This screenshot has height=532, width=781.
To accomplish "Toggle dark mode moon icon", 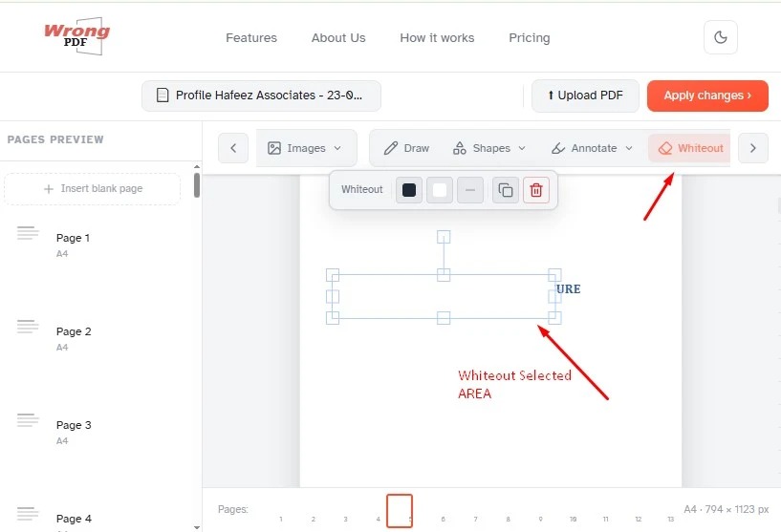I will click(720, 37).
